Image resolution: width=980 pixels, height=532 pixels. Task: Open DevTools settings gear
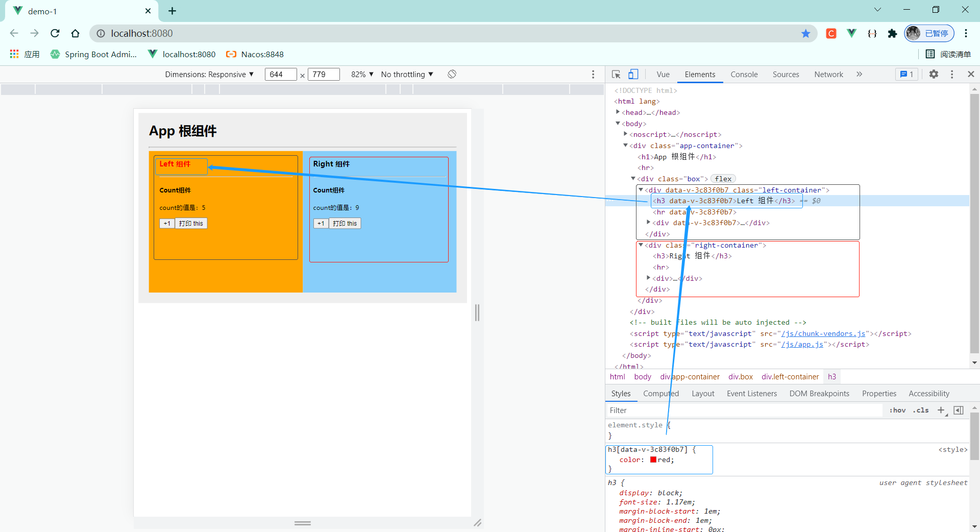coord(934,75)
